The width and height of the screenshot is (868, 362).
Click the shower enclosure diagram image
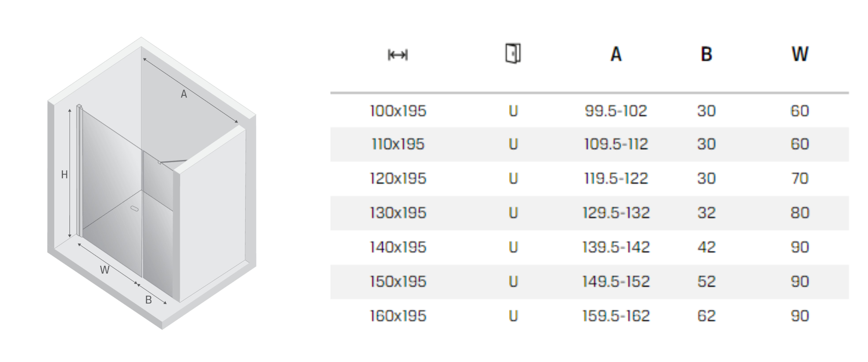[152, 183]
